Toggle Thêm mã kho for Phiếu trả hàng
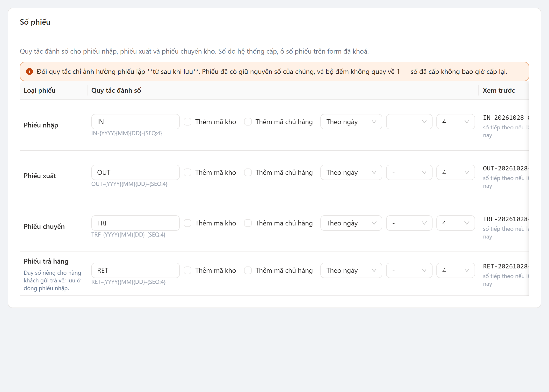Viewport: 549px width, 392px height. [x=188, y=270]
